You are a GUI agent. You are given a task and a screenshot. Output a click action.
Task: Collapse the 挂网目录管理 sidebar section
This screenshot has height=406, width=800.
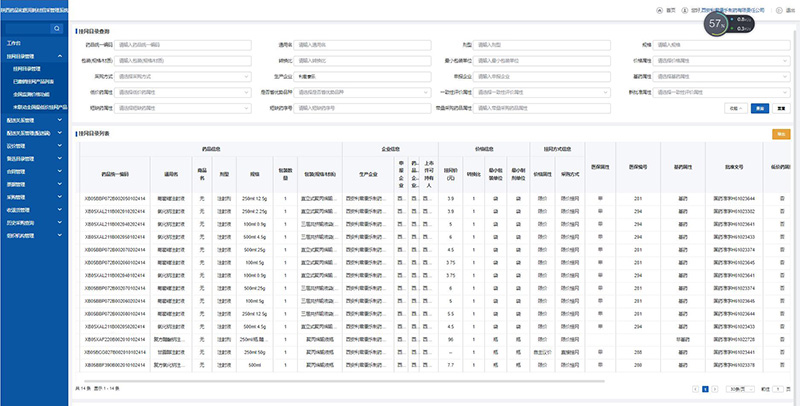(59, 56)
